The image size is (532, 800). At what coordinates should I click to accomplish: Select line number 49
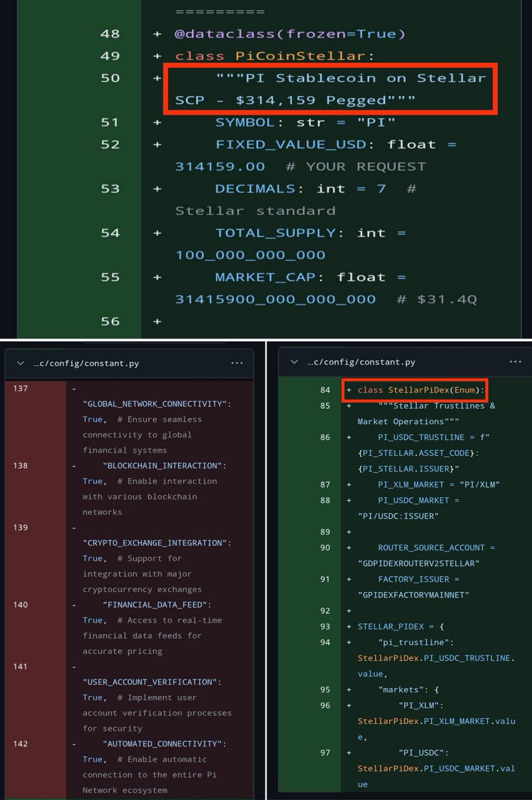(110, 56)
